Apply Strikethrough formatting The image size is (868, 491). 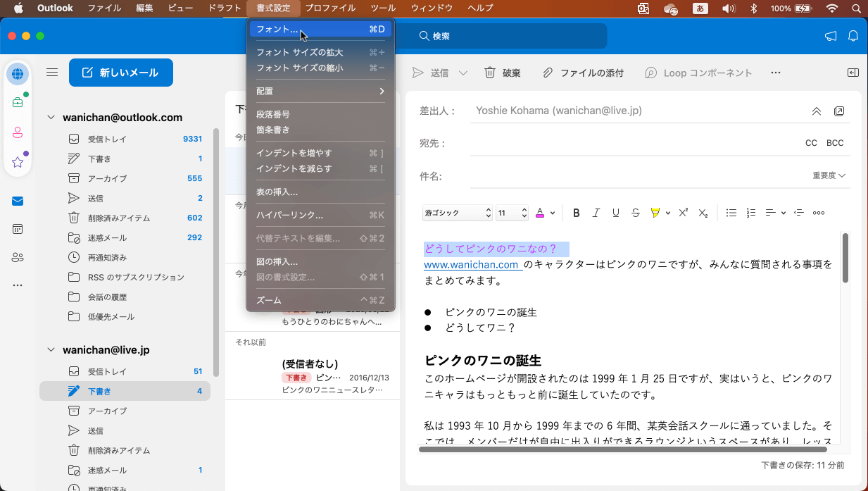[x=636, y=213]
